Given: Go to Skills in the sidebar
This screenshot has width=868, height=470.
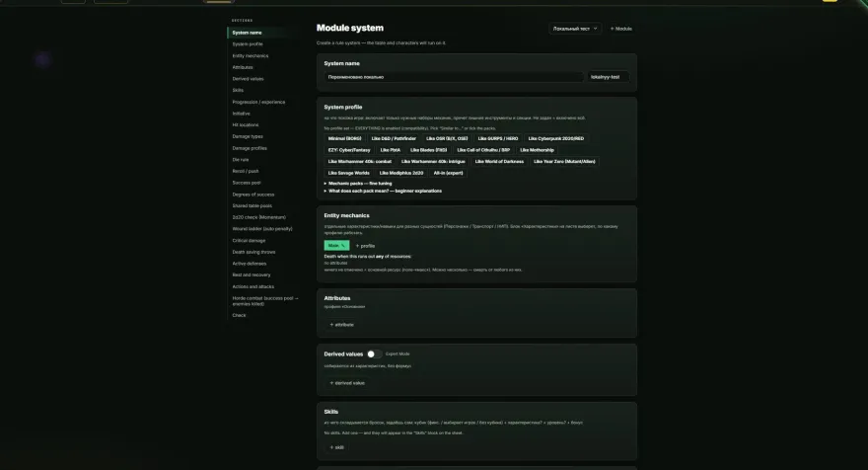Looking at the screenshot, I should 238,90.
